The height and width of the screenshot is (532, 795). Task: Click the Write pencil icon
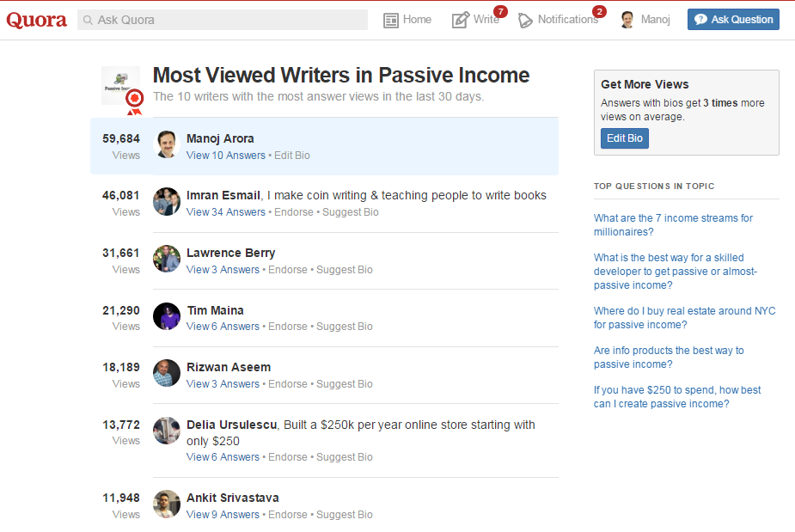point(461,20)
